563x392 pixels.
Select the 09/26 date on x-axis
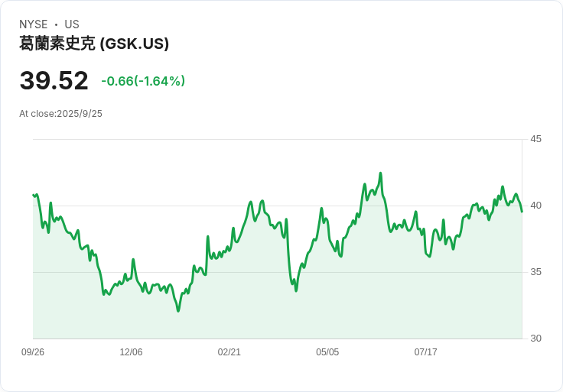[33, 352]
